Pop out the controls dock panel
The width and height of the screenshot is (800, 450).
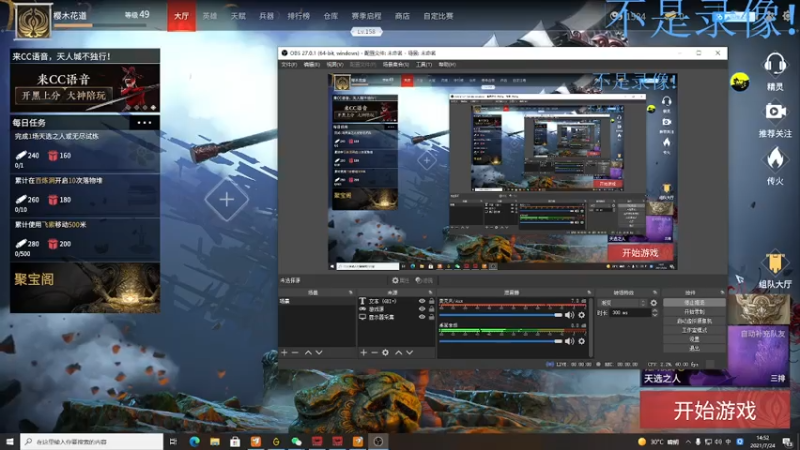722,292
